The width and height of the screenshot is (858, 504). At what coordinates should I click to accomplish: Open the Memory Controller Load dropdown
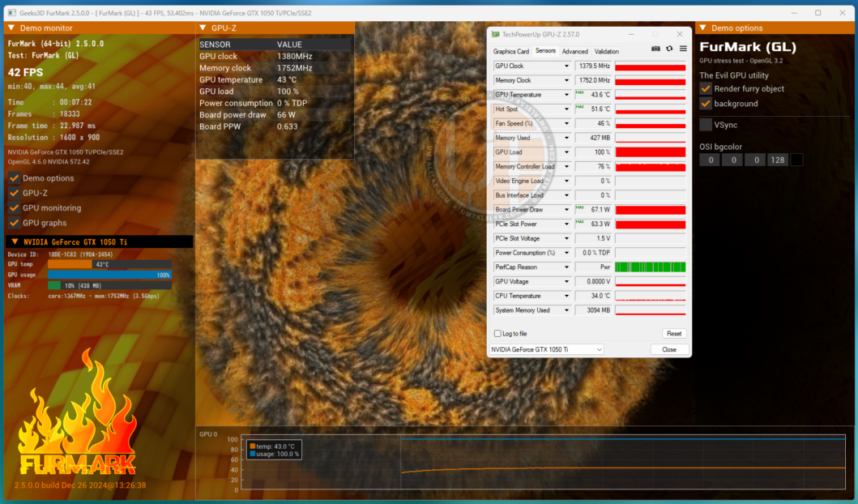(566, 166)
